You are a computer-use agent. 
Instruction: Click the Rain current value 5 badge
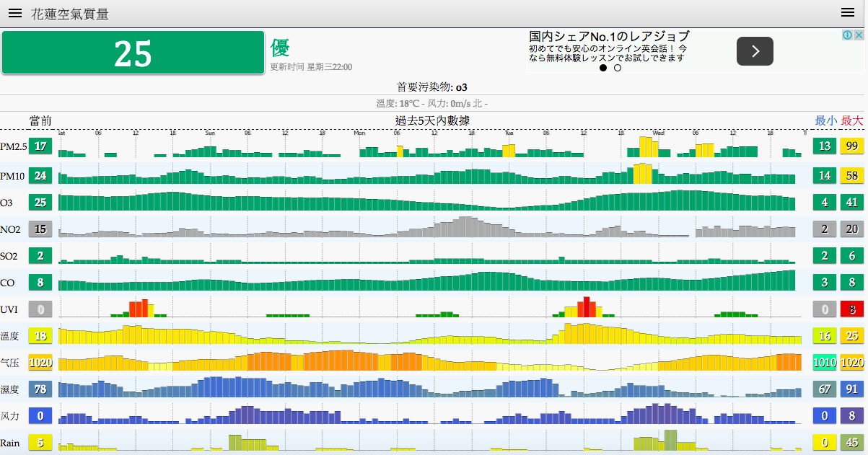41,443
